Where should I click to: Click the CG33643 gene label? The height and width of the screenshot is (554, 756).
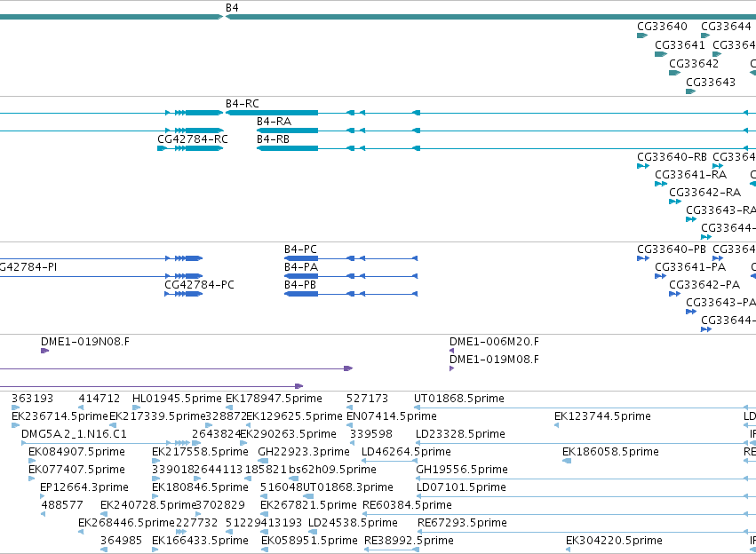711,83
